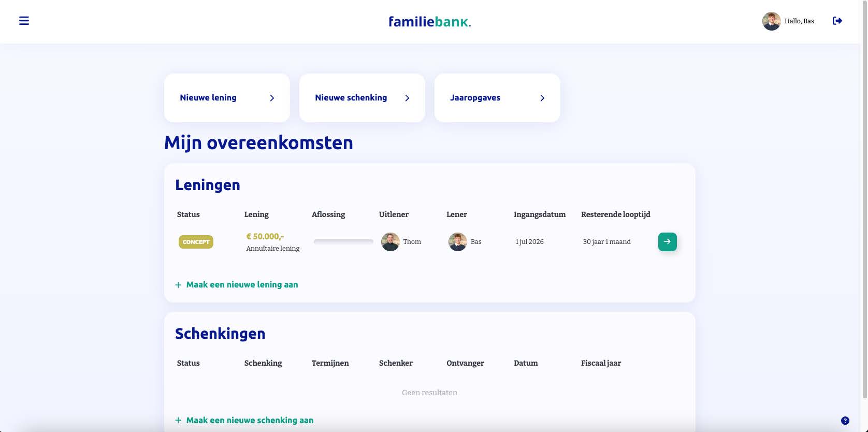
Task: Click the Aflossing progress bar
Action: click(343, 242)
